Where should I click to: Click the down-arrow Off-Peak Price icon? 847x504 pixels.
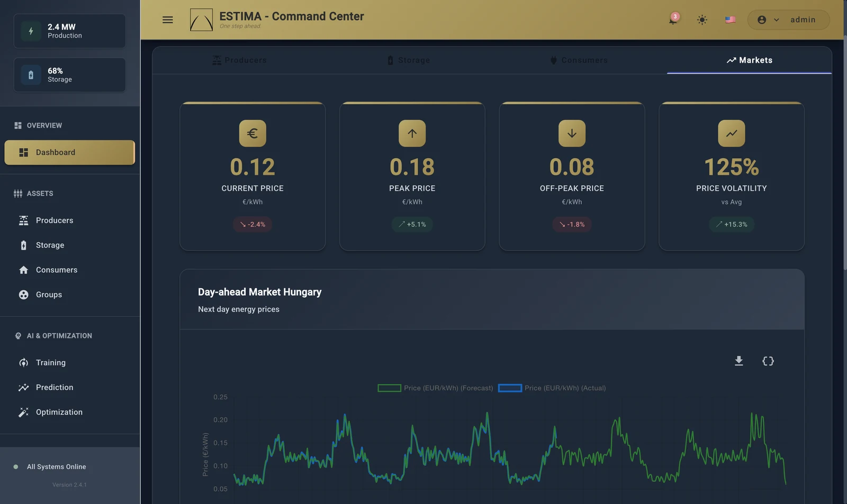click(572, 133)
